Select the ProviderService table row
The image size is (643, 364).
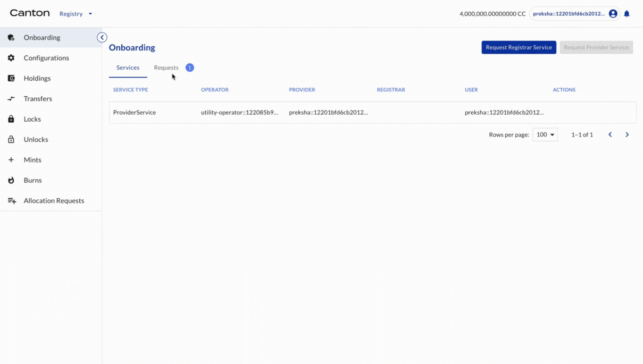[x=372, y=113]
